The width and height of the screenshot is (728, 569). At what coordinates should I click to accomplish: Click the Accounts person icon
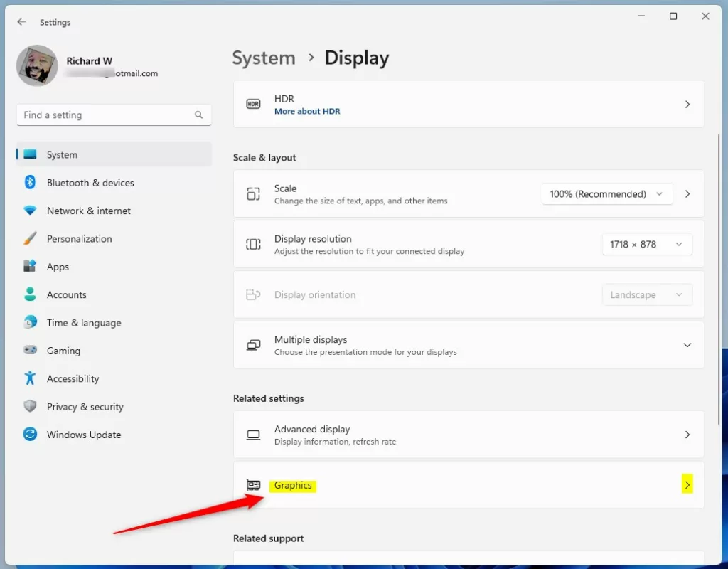point(29,294)
